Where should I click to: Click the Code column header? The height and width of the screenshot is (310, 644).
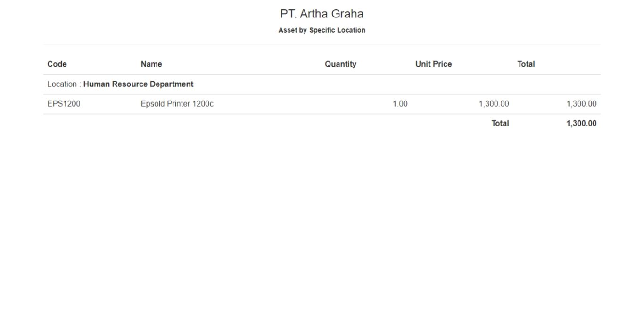coord(57,64)
